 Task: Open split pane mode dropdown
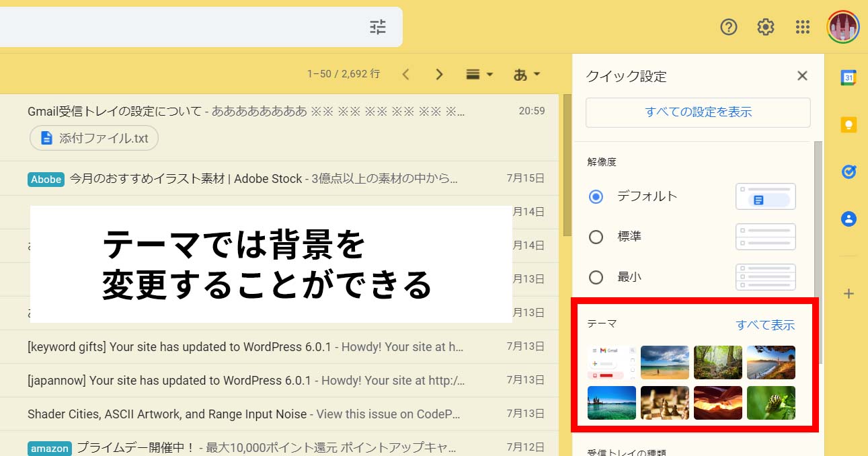click(479, 74)
